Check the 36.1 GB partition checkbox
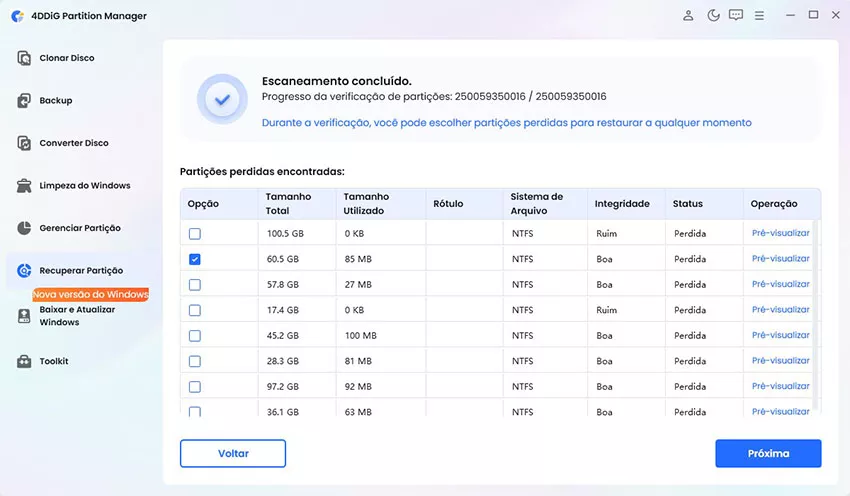The height and width of the screenshot is (496, 850). pos(195,411)
